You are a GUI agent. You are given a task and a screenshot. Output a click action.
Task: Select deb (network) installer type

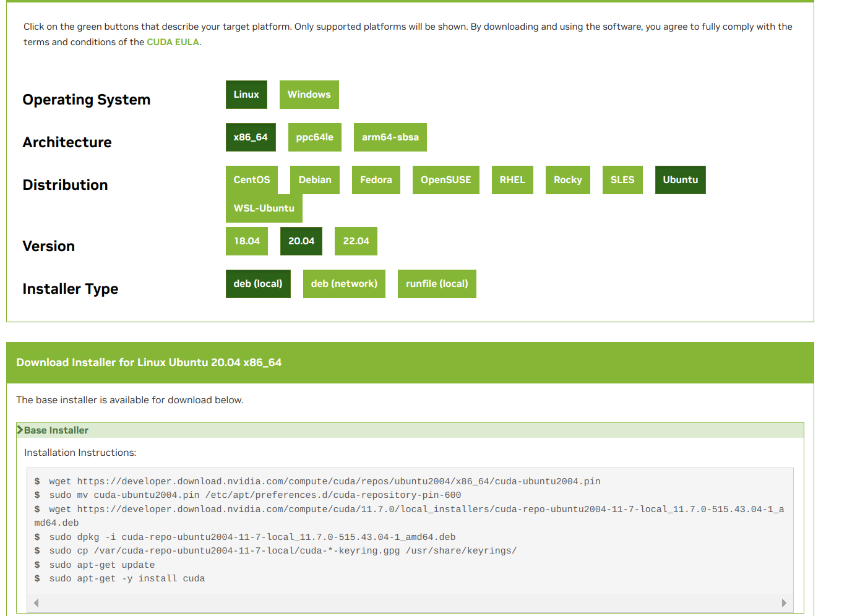coord(344,284)
